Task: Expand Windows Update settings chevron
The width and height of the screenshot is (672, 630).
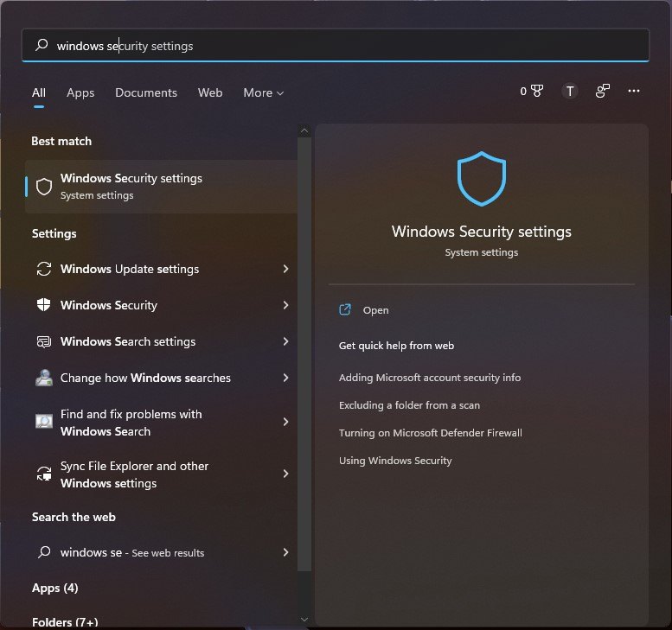Action: pos(285,269)
